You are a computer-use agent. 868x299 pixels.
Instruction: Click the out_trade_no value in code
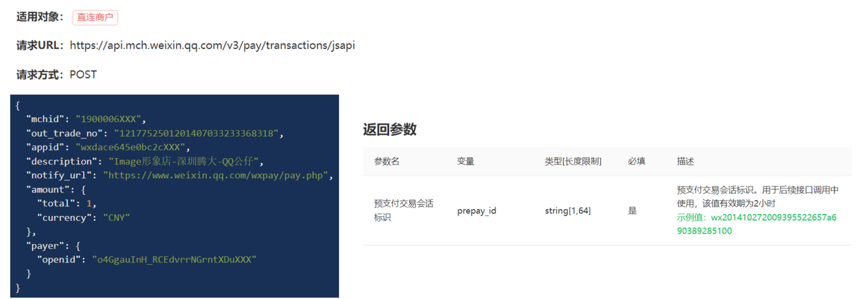click(x=196, y=133)
